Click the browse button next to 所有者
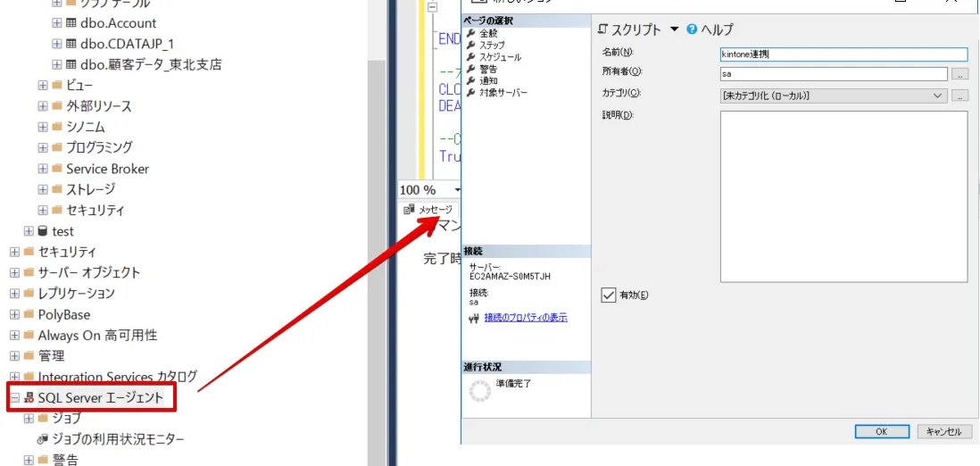 tap(960, 74)
